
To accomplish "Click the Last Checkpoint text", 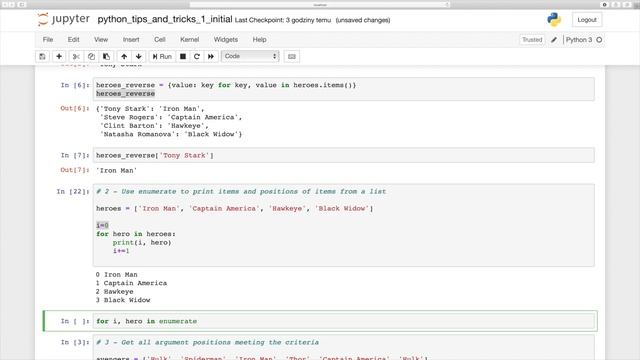I will coord(283,20).
